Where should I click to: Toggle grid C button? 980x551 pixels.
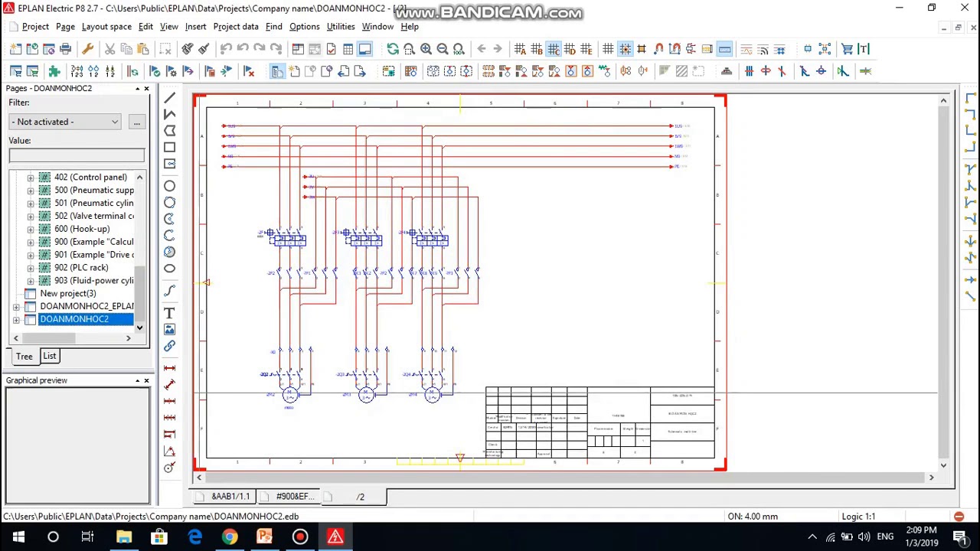click(554, 49)
